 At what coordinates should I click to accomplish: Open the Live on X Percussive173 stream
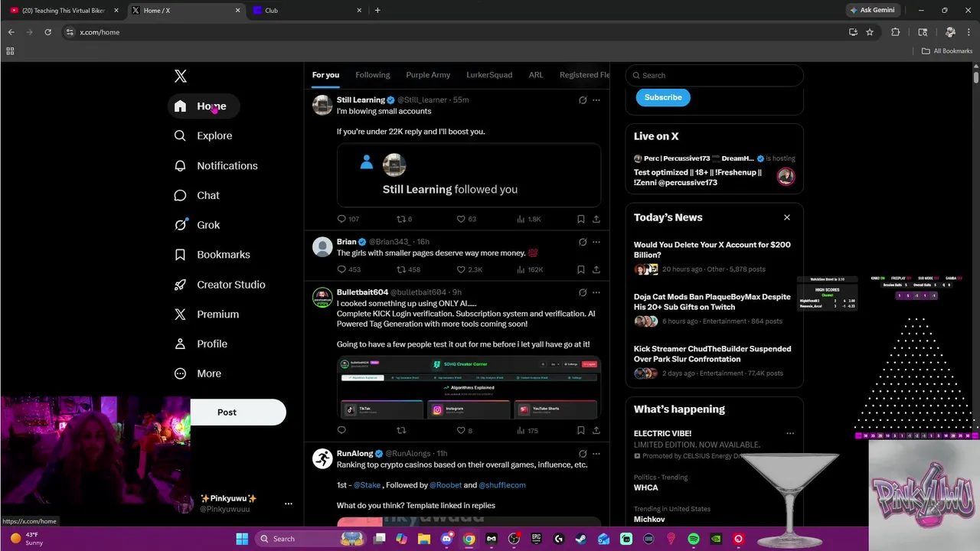click(714, 171)
